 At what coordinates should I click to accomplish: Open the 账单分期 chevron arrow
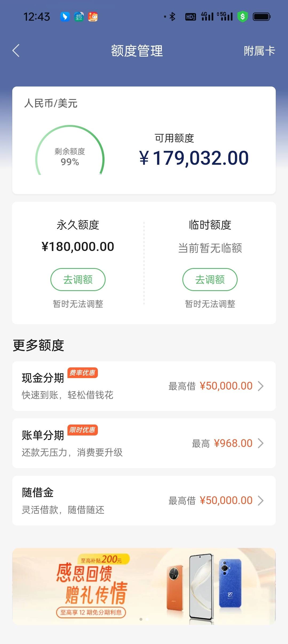[x=261, y=443]
